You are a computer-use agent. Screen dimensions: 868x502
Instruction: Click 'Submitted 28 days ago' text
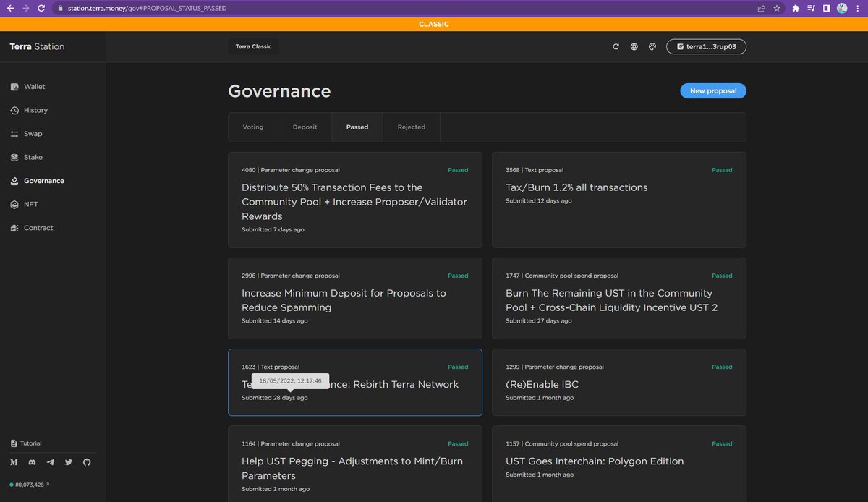274,398
